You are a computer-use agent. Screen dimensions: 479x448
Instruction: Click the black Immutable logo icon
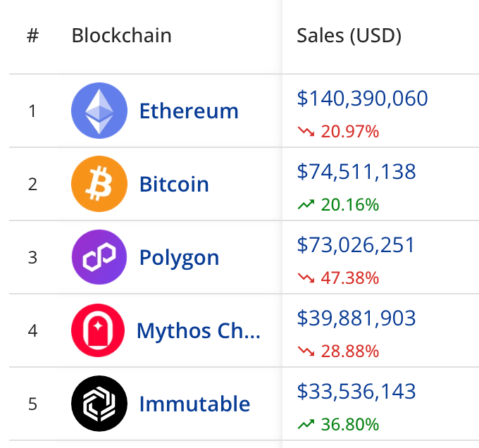[x=99, y=404]
